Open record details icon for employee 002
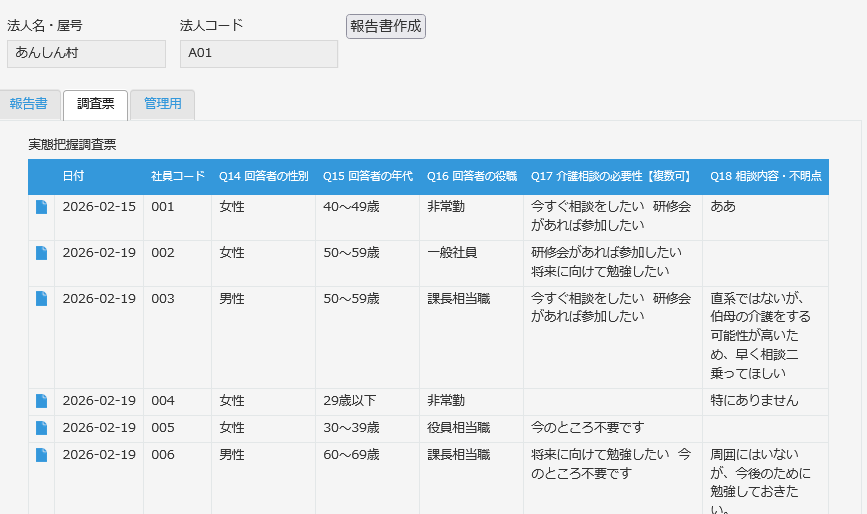This screenshot has height=514, width=867. (41, 253)
